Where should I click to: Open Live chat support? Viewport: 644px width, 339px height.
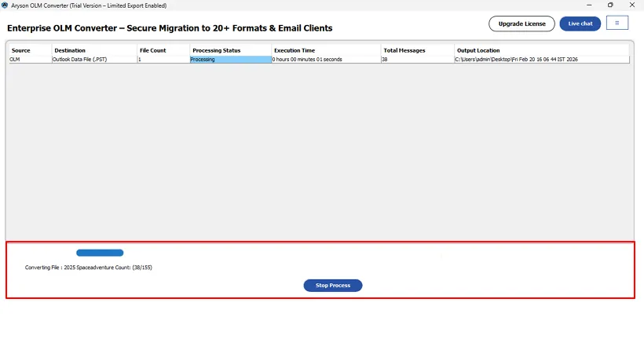tap(580, 24)
